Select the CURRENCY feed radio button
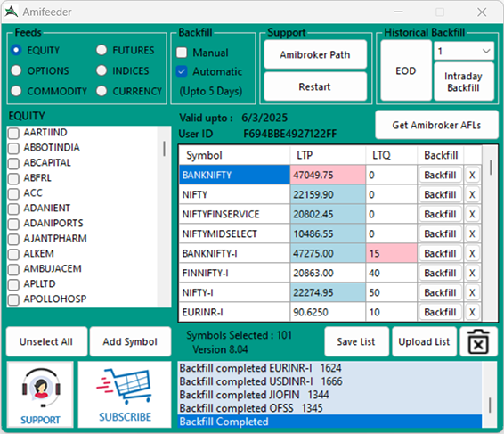Screen dimensions: 504x434 tap(102, 91)
